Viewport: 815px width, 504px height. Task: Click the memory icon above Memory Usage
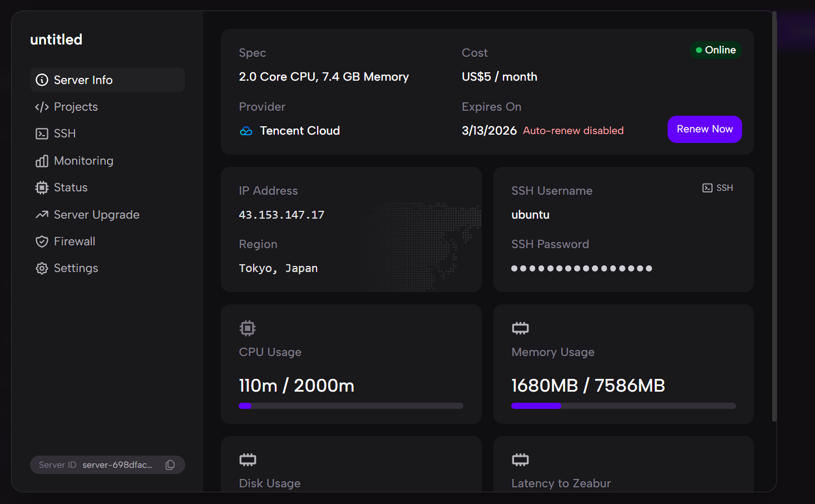520,328
